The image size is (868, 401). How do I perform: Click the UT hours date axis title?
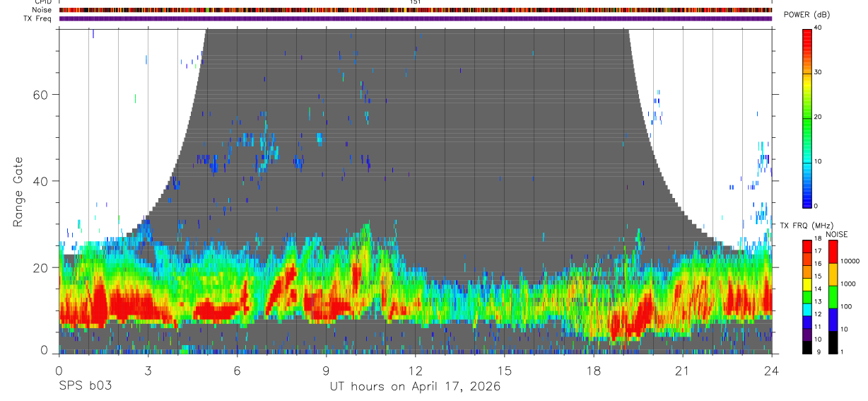415,387
